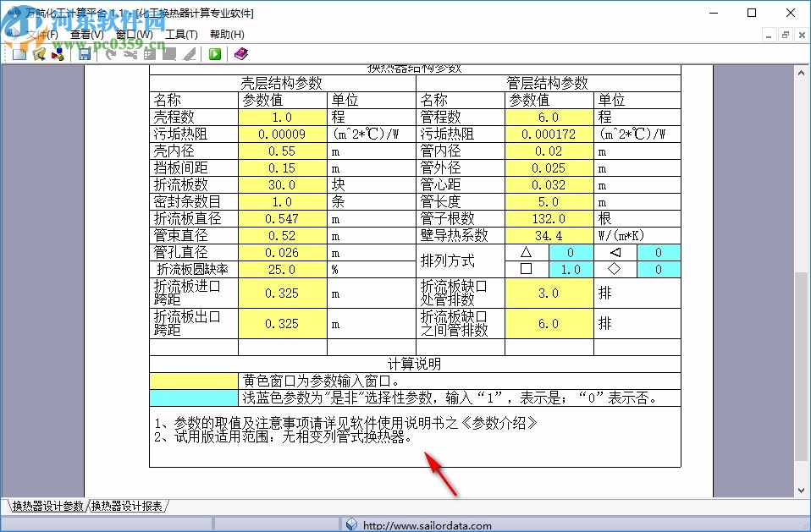Screen dimensions: 811x532
Task: Select the 管子根数 value 132.0
Action: coord(549,219)
